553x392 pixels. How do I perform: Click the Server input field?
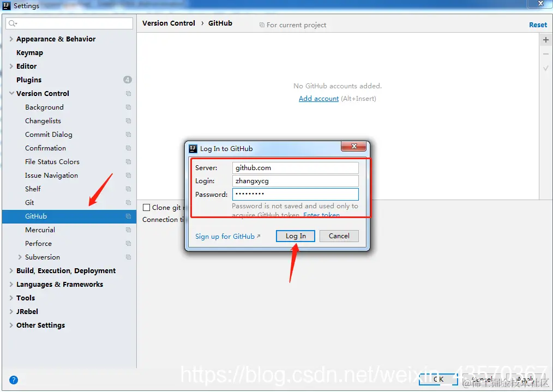point(296,168)
